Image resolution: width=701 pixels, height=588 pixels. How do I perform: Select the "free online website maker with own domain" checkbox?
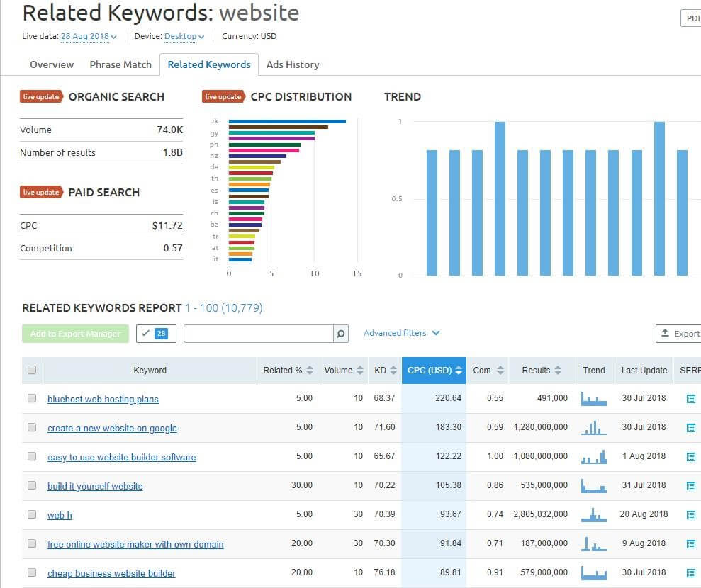coord(32,543)
